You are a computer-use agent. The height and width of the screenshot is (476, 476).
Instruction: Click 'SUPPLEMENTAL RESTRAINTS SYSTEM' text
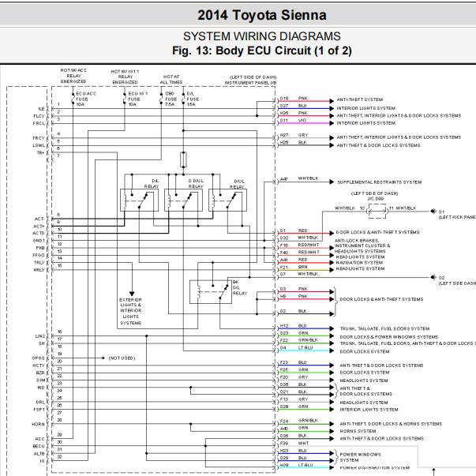pyautogui.click(x=380, y=182)
